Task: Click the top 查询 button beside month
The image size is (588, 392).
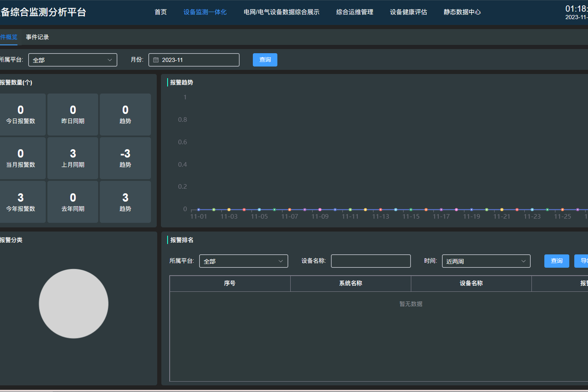Action: coord(265,60)
